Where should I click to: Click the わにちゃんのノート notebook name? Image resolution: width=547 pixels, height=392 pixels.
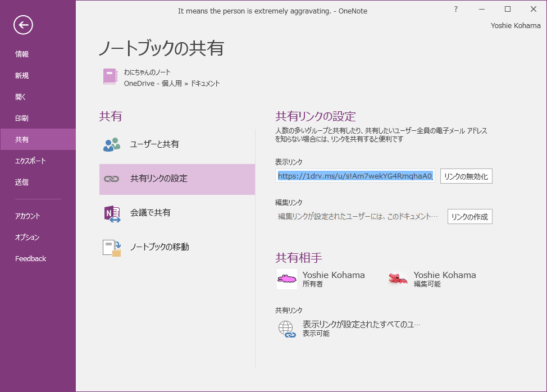point(147,72)
